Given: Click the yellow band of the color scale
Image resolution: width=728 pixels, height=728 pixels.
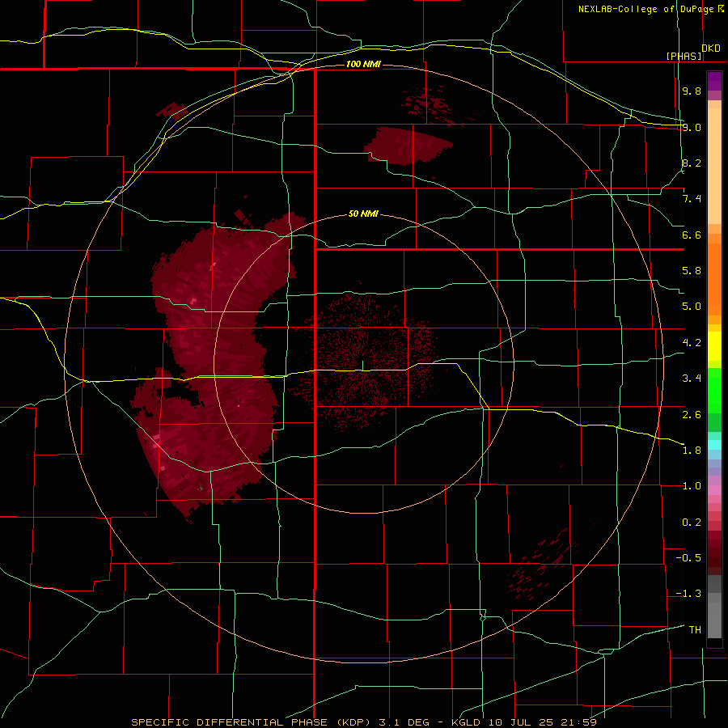Looking at the screenshot, I should (x=714, y=346).
